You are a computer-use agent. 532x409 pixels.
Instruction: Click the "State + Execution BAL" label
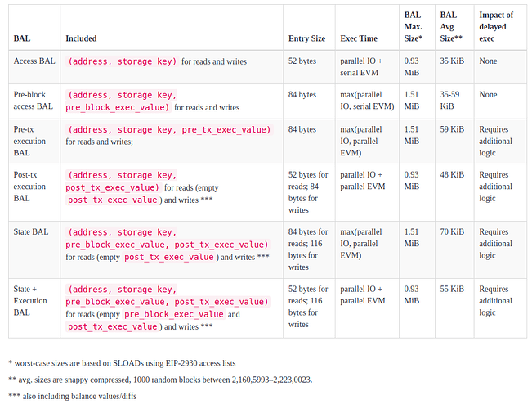point(30,301)
